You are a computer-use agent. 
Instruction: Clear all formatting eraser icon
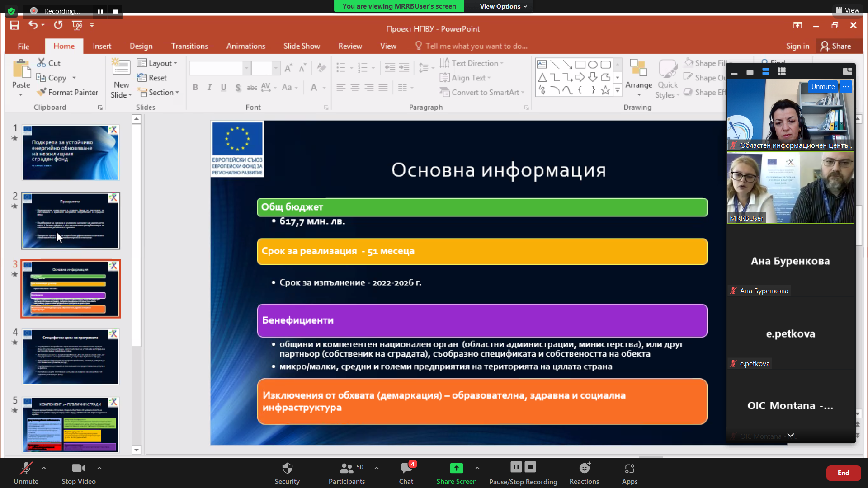pos(321,68)
